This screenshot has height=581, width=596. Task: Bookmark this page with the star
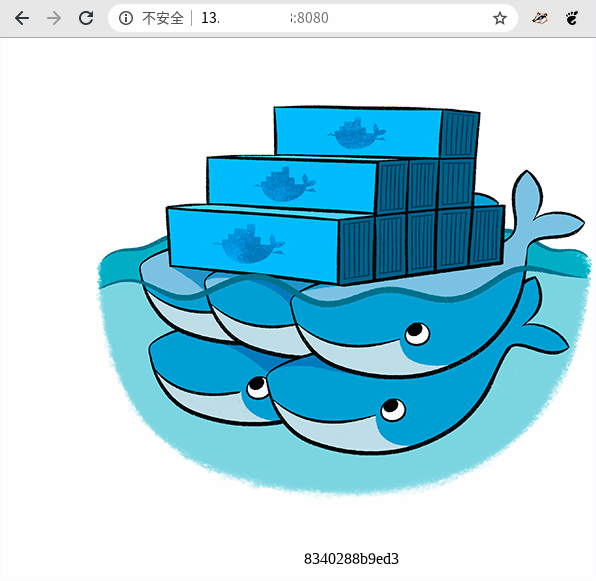[500, 18]
